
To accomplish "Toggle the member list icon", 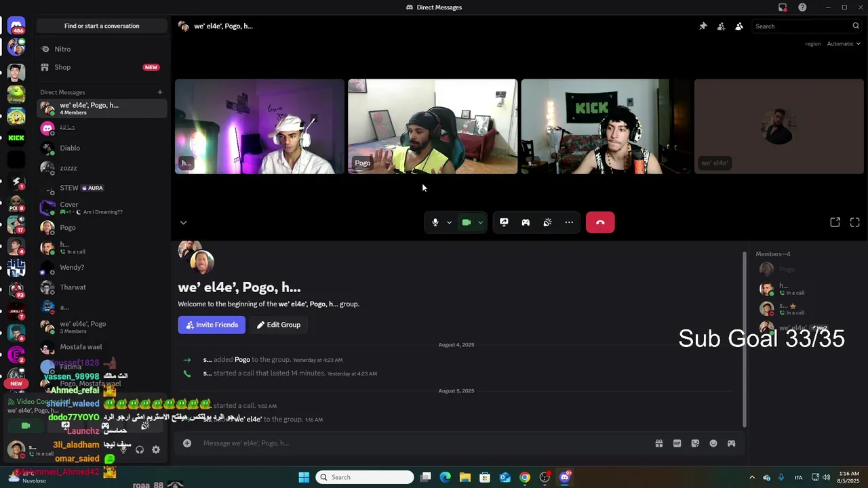I will click(x=739, y=26).
